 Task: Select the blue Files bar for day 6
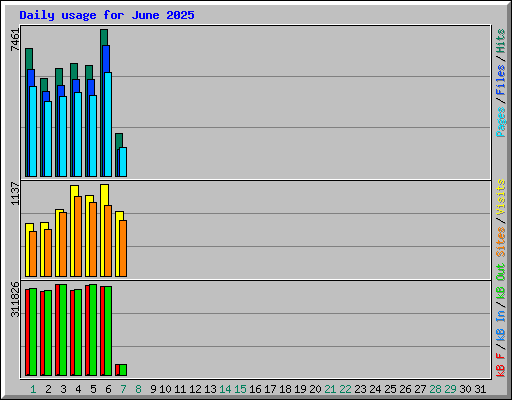point(106,58)
